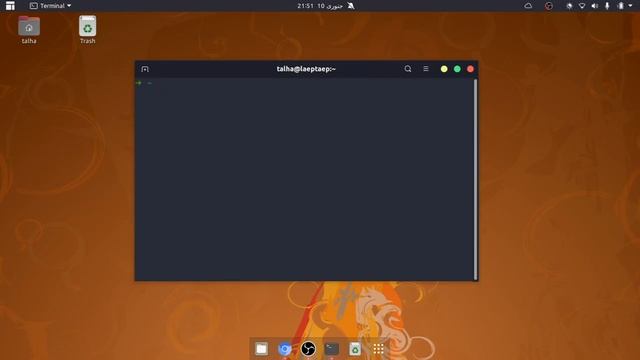Open the night light tray indicator
Screen dimensions: 640x360
pos(569,6)
